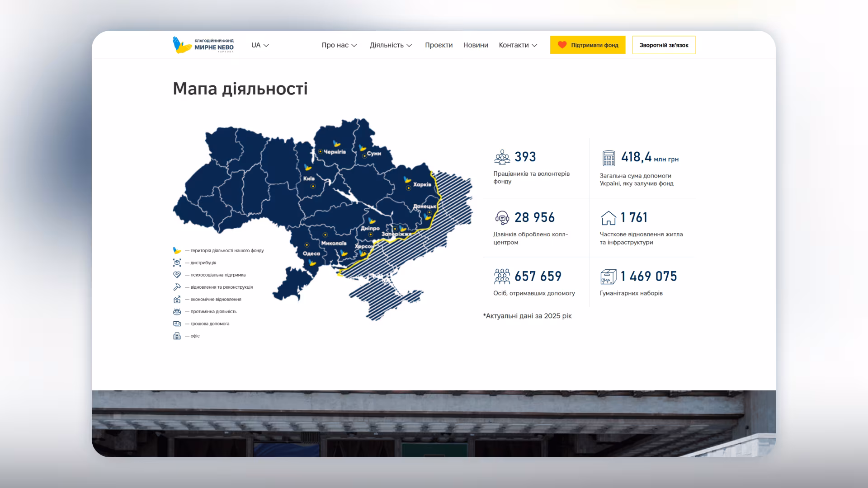This screenshot has width=868, height=488.
Task: Click the економічне відновлення chart icon
Action: (x=177, y=299)
